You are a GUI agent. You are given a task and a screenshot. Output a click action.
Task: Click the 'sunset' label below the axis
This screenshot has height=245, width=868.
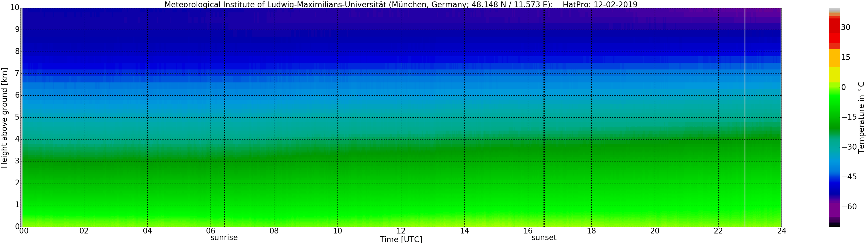click(544, 238)
